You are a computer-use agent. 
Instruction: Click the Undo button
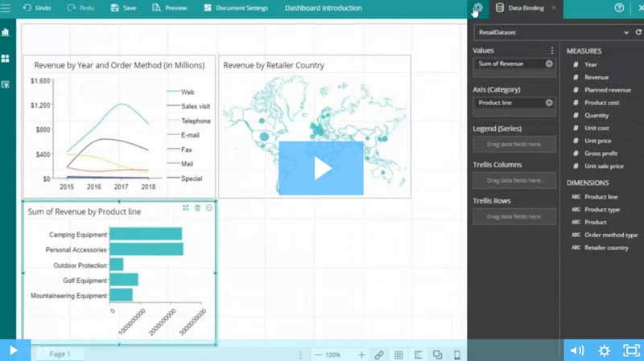(37, 8)
